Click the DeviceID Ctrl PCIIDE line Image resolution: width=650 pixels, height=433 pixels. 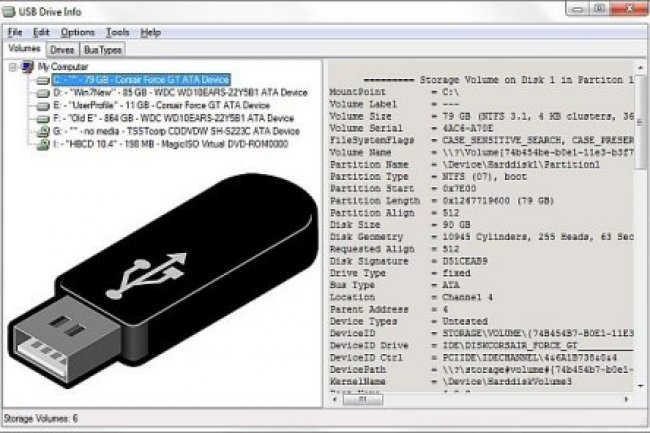point(473,358)
